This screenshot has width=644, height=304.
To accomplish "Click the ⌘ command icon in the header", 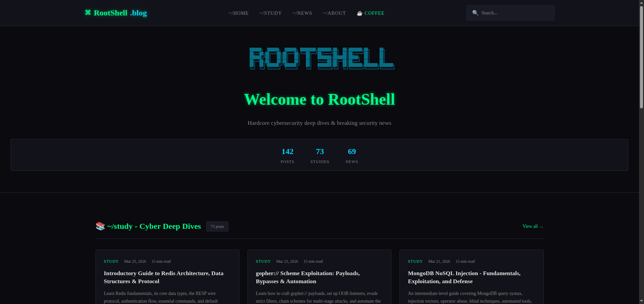I will tap(88, 13).
